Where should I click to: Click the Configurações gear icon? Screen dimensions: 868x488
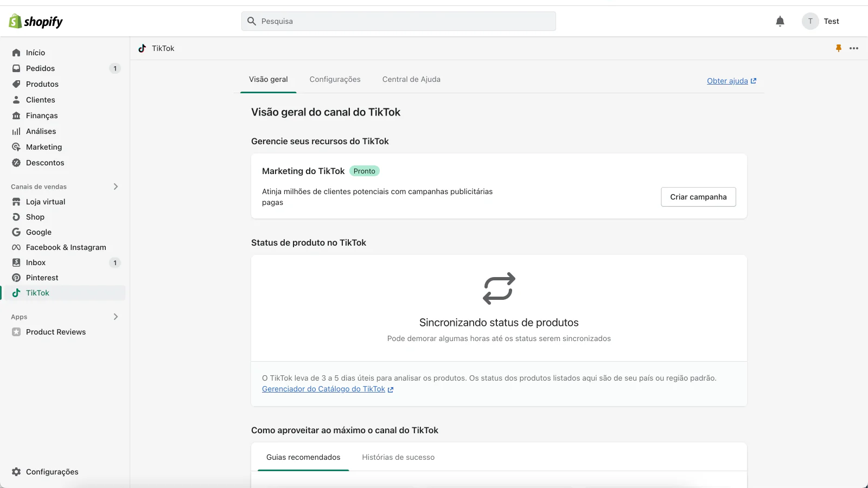(x=16, y=472)
